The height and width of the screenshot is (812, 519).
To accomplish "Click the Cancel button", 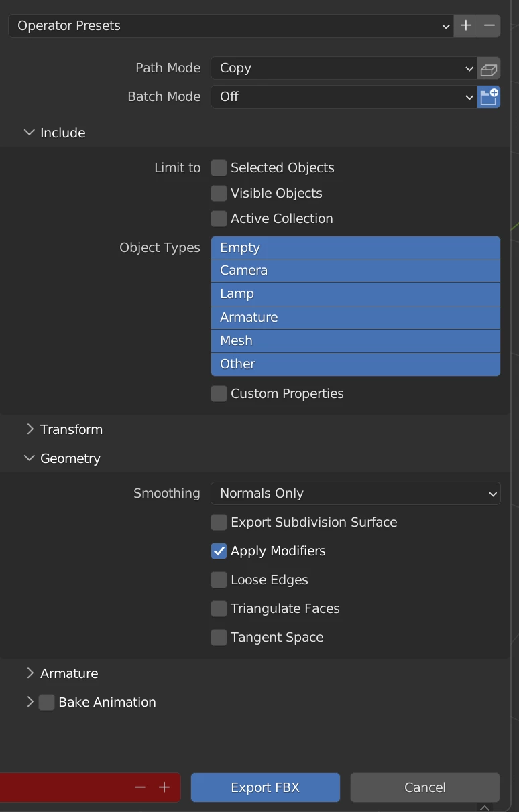I will point(424,787).
